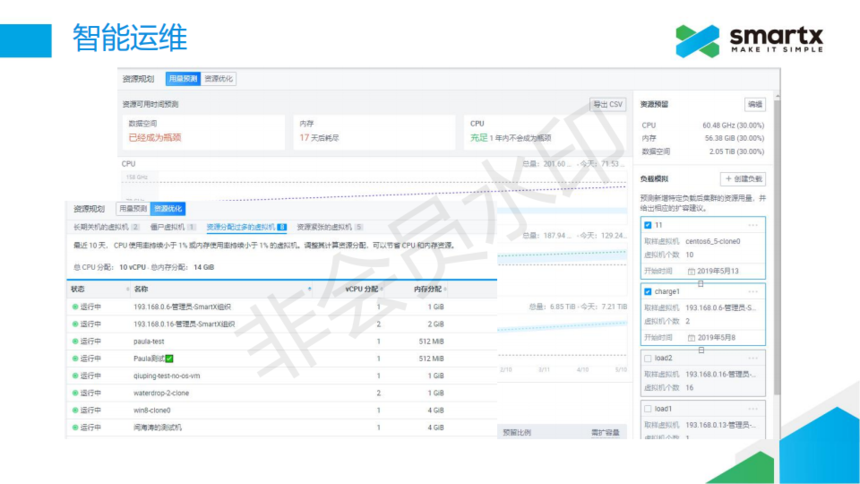This screenshot has width=860, height=484.
Task: Click the CPU 充足 prediction card
Action: coord(545,132)
